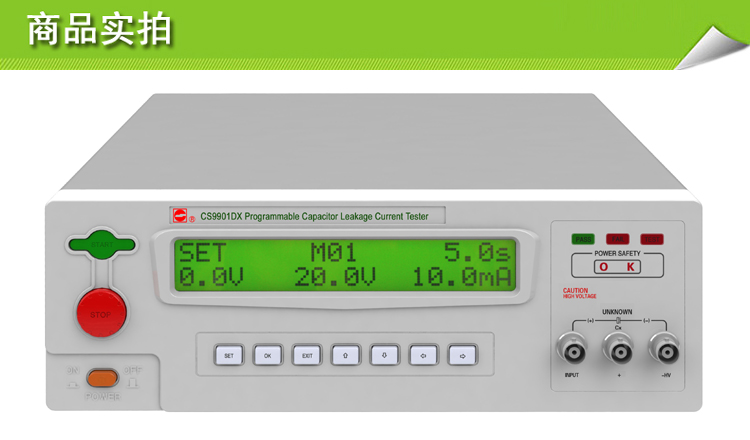
Task: Click the 20.0V value on LCD
Action: click(x=335, y=277)
